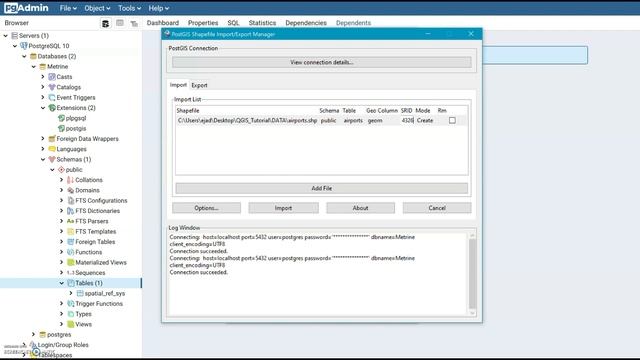Click the View Data table icon in Browser toolbar
This screenshot has width=640, height=360.
click(120, 23)
